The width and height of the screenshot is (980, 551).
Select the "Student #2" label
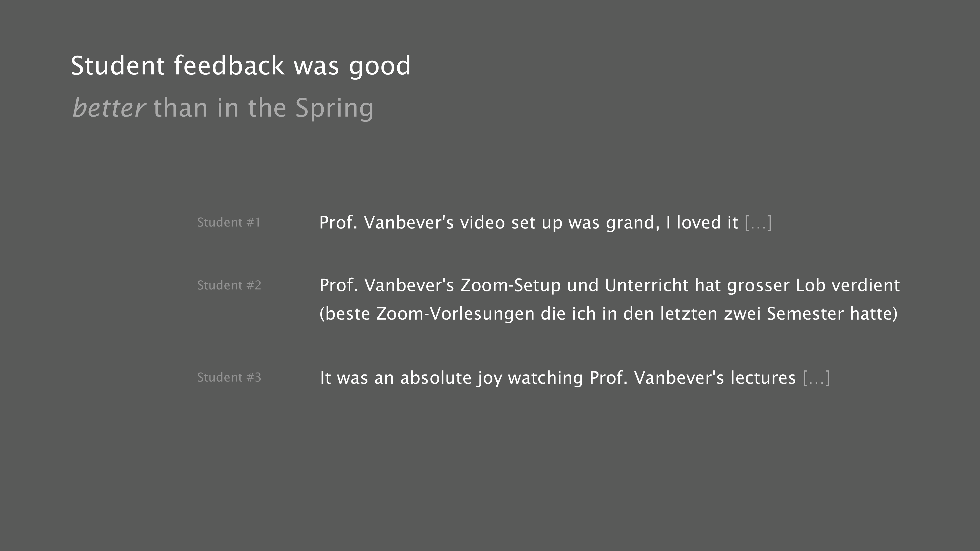click(x=229, y=285)
